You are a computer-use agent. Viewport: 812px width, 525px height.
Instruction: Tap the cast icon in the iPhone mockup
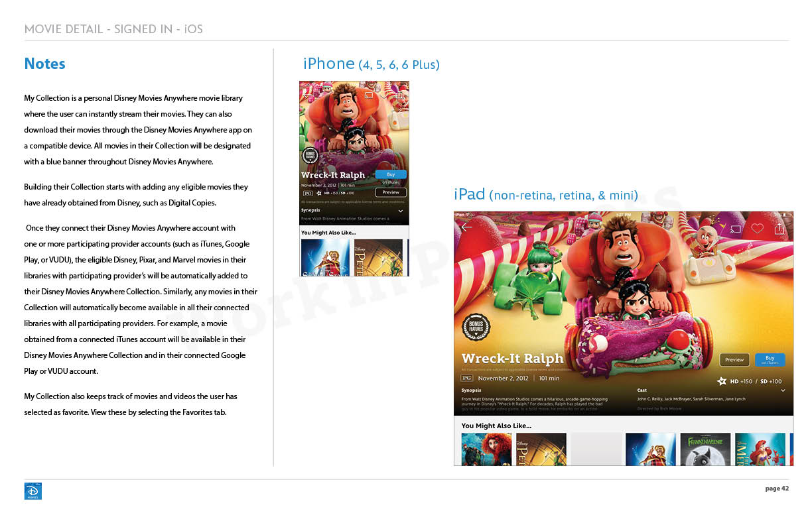click(x=370, y=96)
